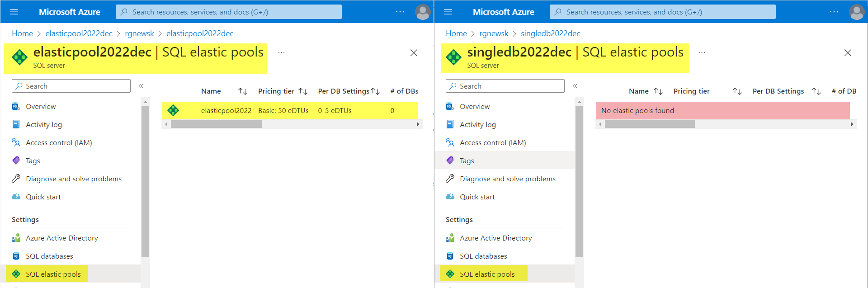Image resolution: width=868 pixels, height=288 pixels.
Task: Click Overview icon in right window sidebar
Action: coord(450,106)
